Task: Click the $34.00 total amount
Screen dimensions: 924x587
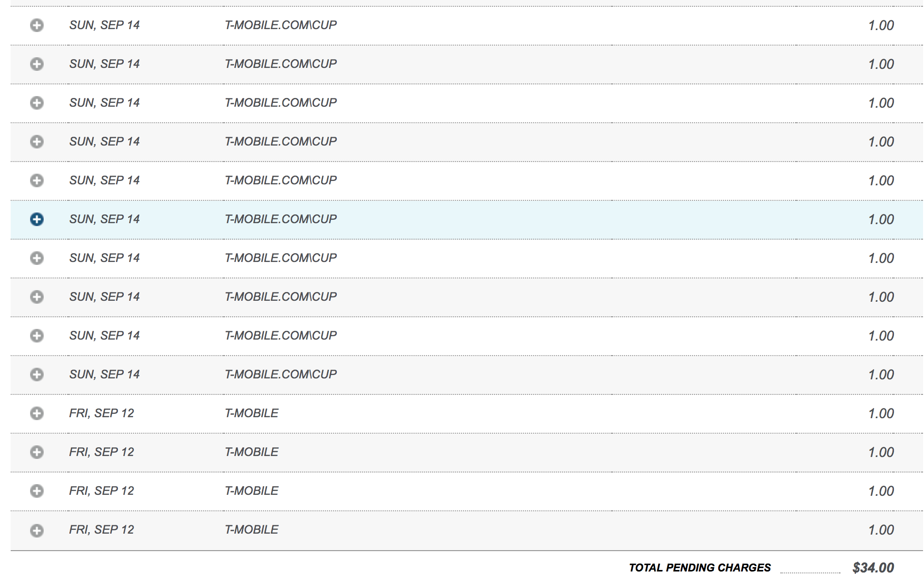Action: coord(873,568)
